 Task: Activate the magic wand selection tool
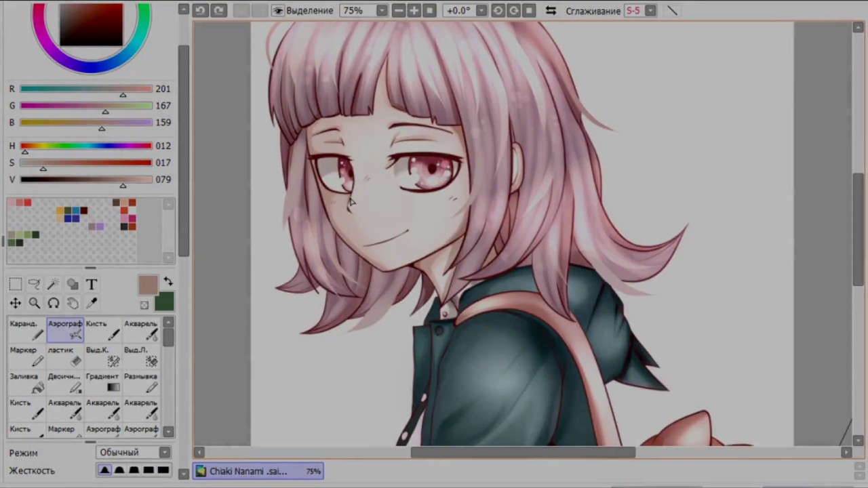coord(54,284)
